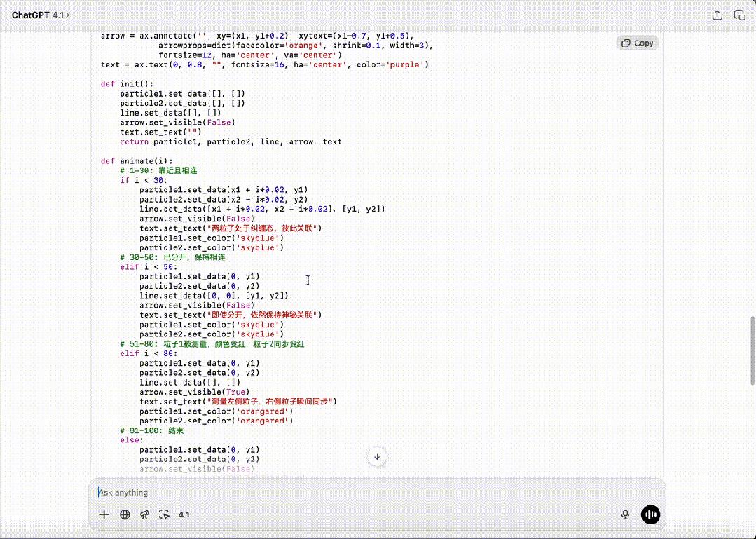Open the ChatGPT 4.1 model dropdown in the header

coord(41,15)
